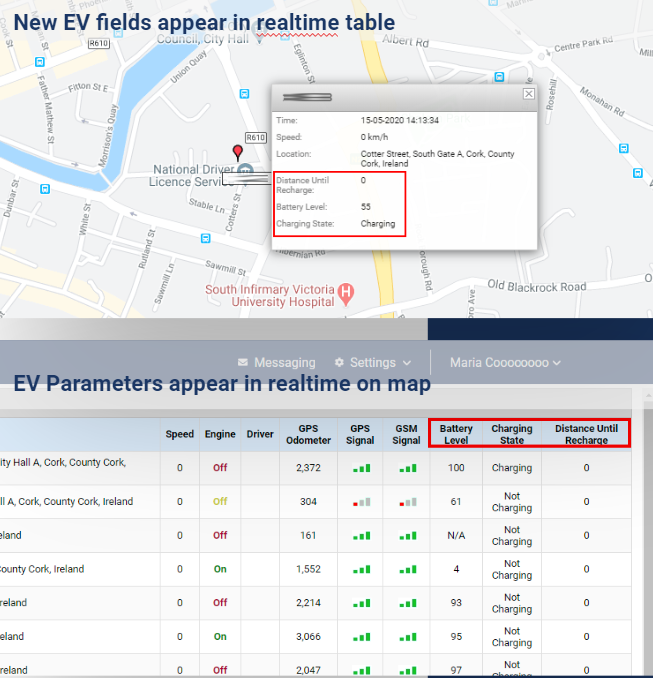Click the bus stop icon near Father Mathew St
The height and width of the screenshot is (678, 653).
tap(40, 62)
